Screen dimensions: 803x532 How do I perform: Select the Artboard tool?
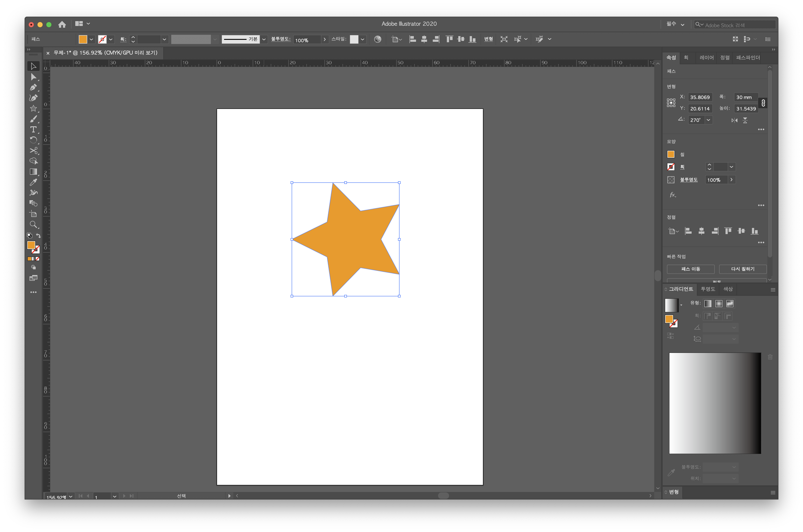pos(33,214)
